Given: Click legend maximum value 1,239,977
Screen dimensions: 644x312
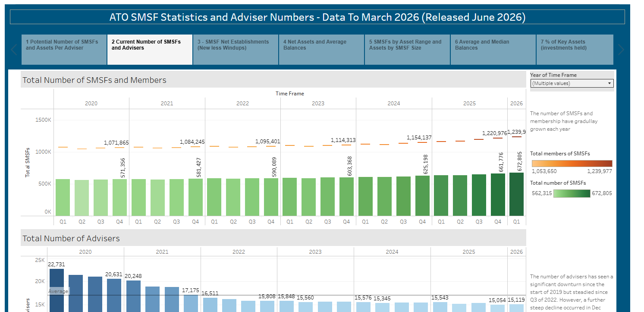Looking at the screenshot, I should click(600, 171).
